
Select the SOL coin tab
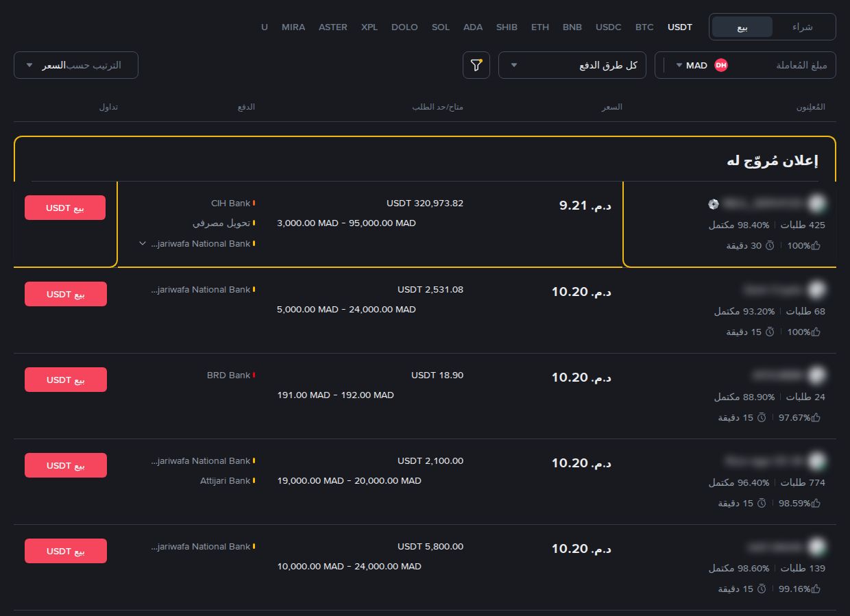click(441, 27)
